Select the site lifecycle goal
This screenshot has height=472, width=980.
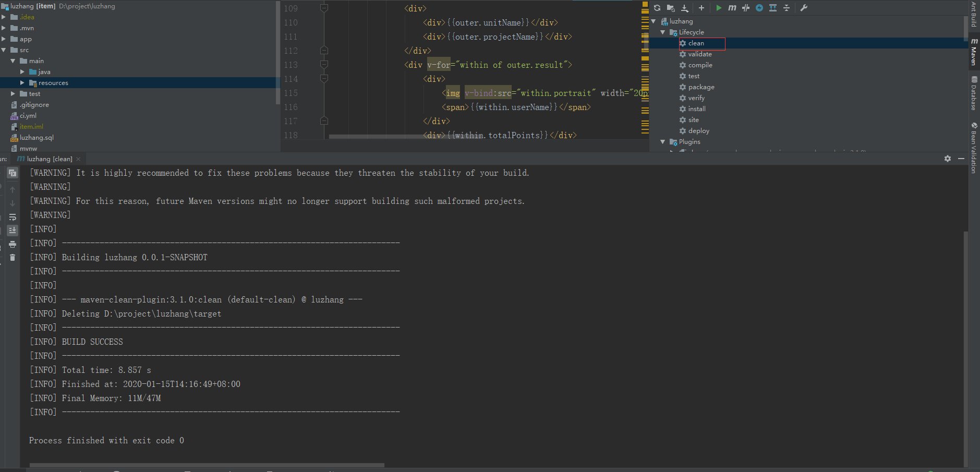(693, 120)
